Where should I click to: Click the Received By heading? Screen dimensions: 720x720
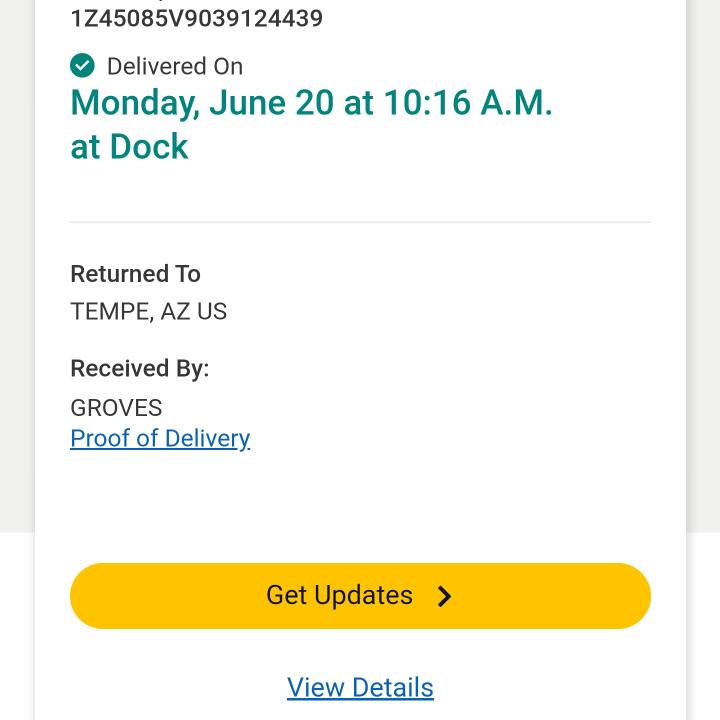click(139, 368)
